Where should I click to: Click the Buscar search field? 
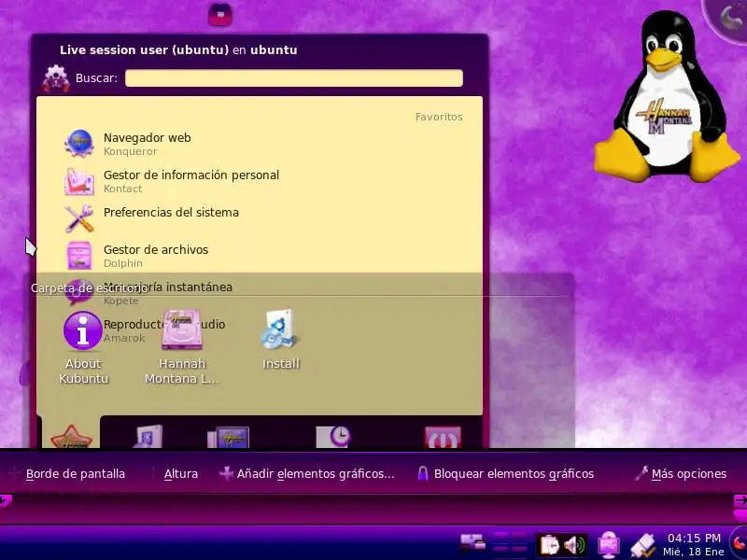(x=294, y=78)
